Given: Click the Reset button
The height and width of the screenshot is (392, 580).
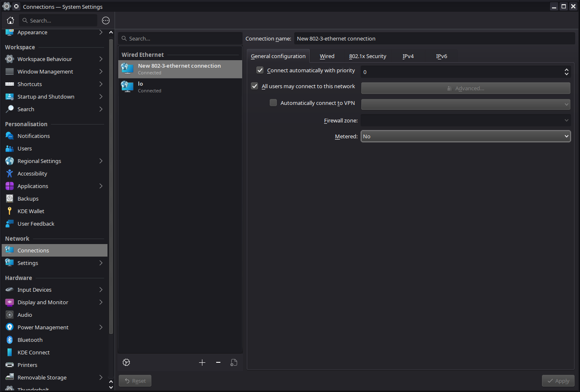Looking at the screenshot, I should tap(135, 381).
